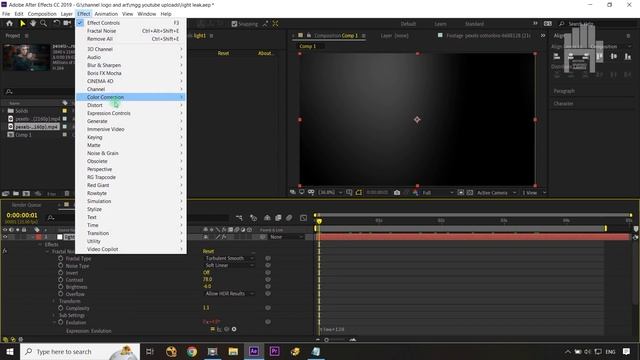
Task: Toggle Fractal Type stopwatch
Action: pos(60,258)
